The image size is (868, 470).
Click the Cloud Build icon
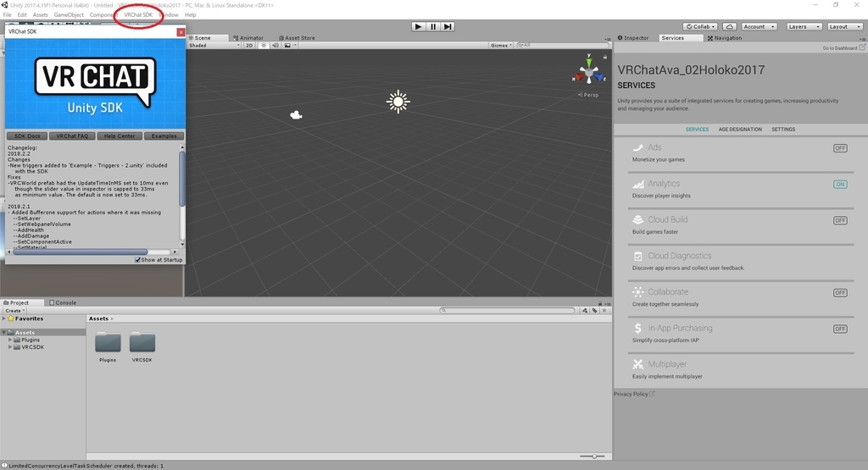[637, 219]
